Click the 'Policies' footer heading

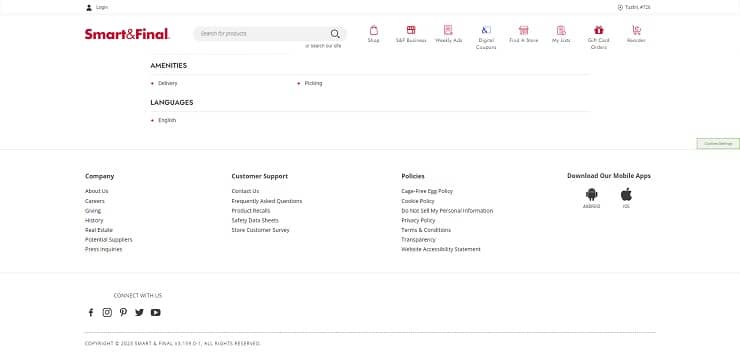click(x=413, y=176)
